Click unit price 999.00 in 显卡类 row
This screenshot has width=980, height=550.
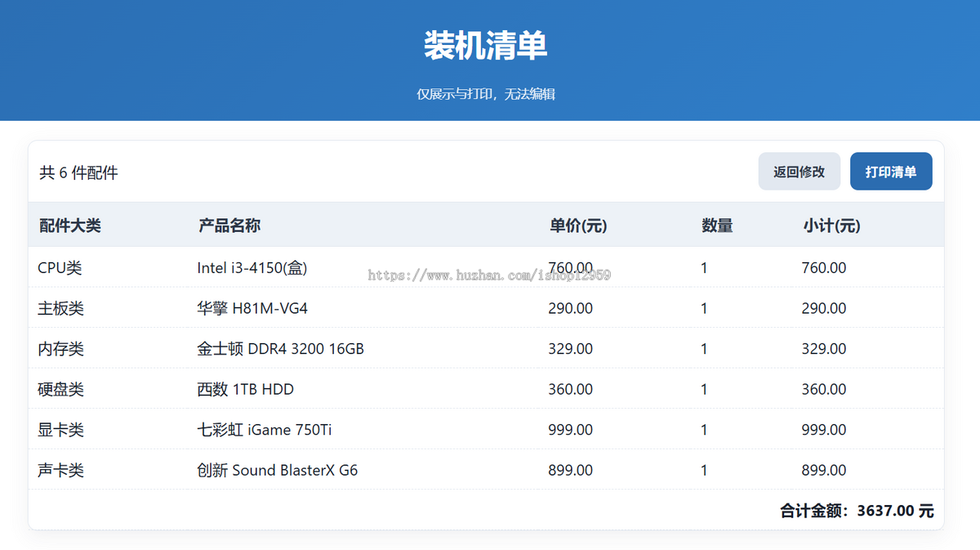click(571, 430)
